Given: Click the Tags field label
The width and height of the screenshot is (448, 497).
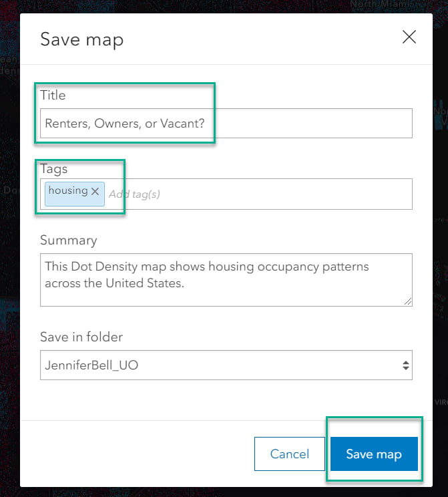Looking at the screenshot, I should pyautogui.click(x=53, y=168).
